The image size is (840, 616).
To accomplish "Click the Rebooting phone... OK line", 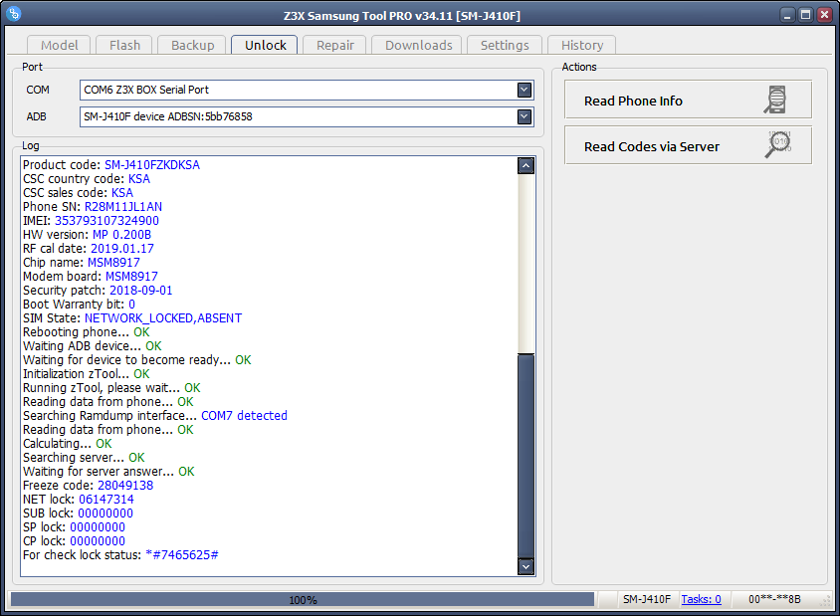I will 87,332.
